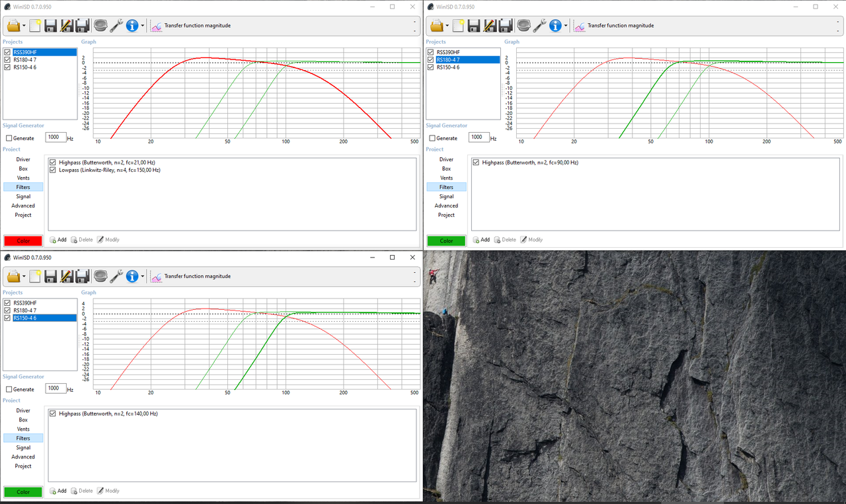Disable Lowpass Linkwitz-Riley filter checkbox
The height and width of the screenshot is (504, 846).
(53, 170)
